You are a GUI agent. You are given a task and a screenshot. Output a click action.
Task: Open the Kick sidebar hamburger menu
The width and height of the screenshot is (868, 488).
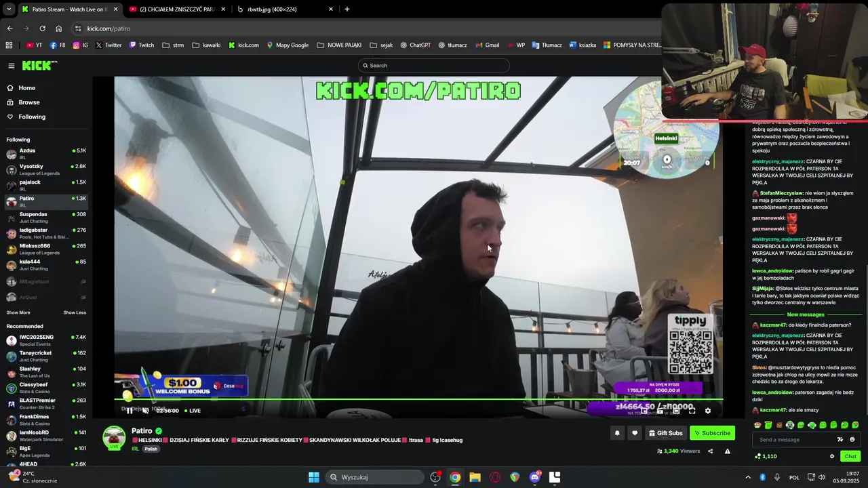tap(12, 66)
